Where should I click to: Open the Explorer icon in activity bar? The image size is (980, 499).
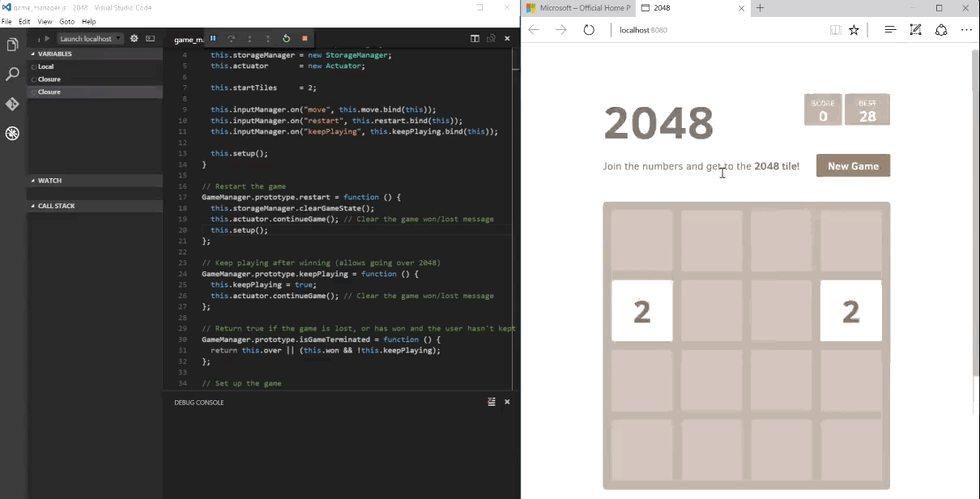coord(12,45)
